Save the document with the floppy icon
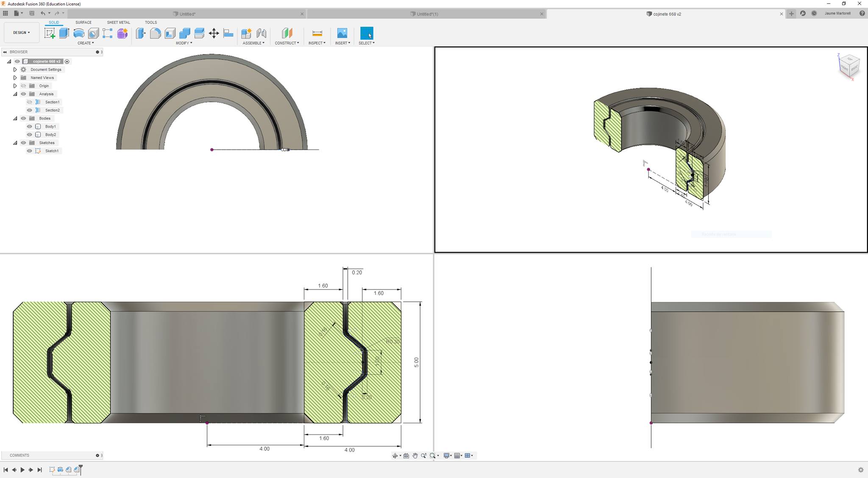Viewport: 868px width, 478px height. (x=32, y=14)
